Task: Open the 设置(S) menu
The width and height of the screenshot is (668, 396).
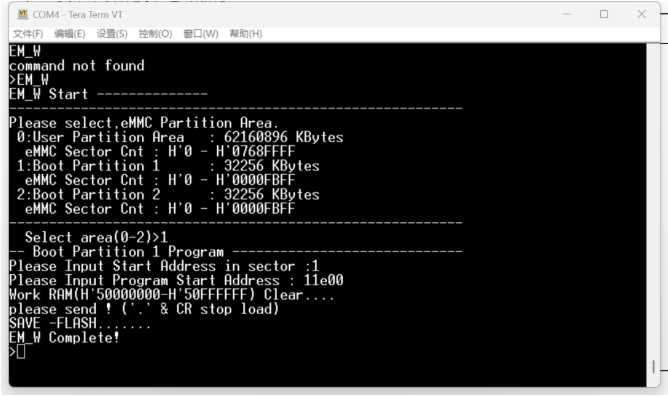Action: coord(112,34)
